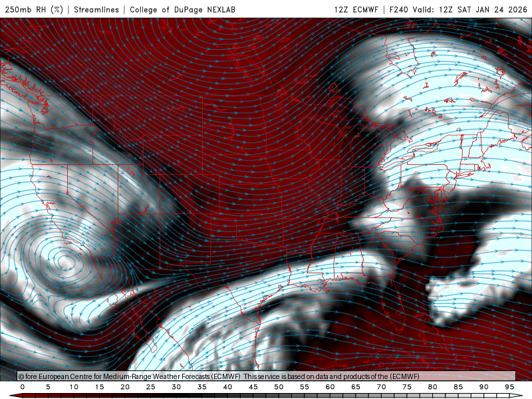Screen dimensions: 532x399
Task: Click the "Valid: 12Z SAT JAN 24 2026" text
Action: pos(470,10)
